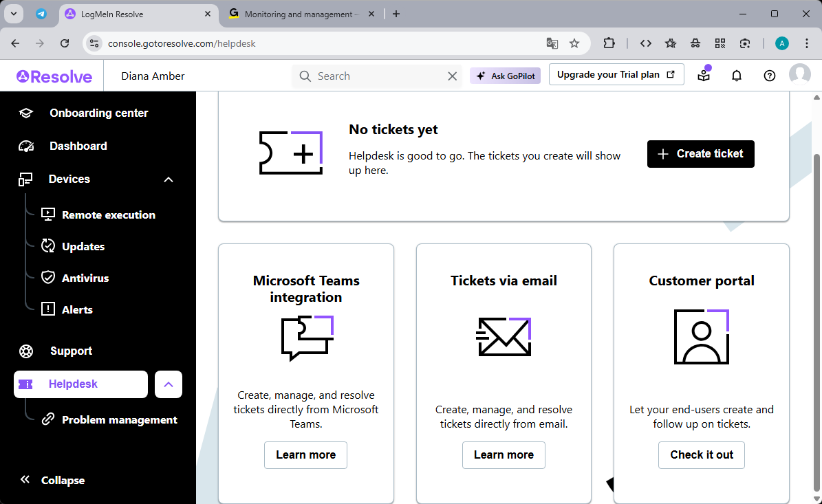Click Create ticket

click(x=700, y=153)
